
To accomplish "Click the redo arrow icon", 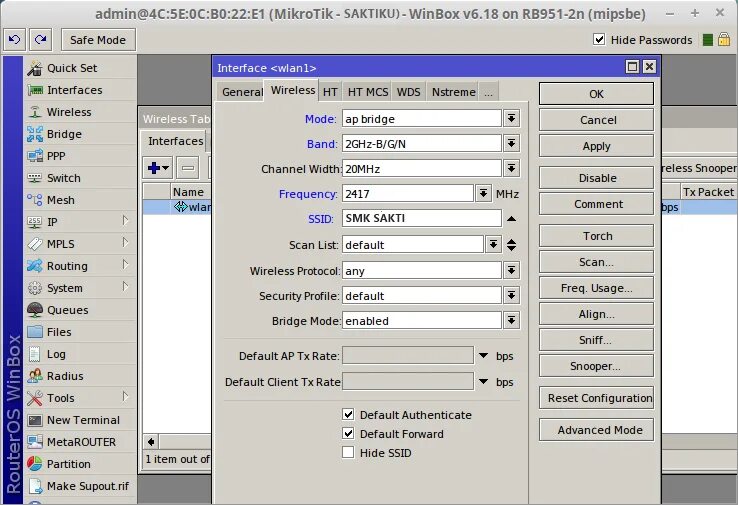I will [x=40, y=40].
